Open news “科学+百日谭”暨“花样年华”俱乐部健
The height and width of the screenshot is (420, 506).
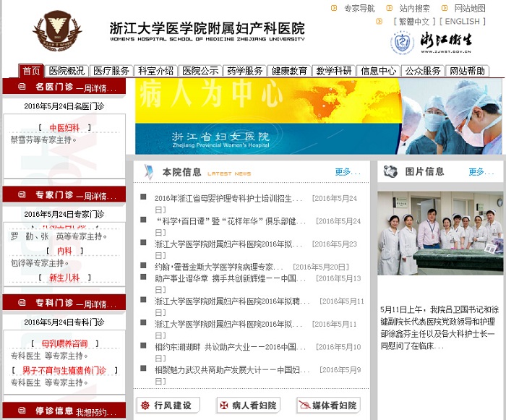[230, 221]
